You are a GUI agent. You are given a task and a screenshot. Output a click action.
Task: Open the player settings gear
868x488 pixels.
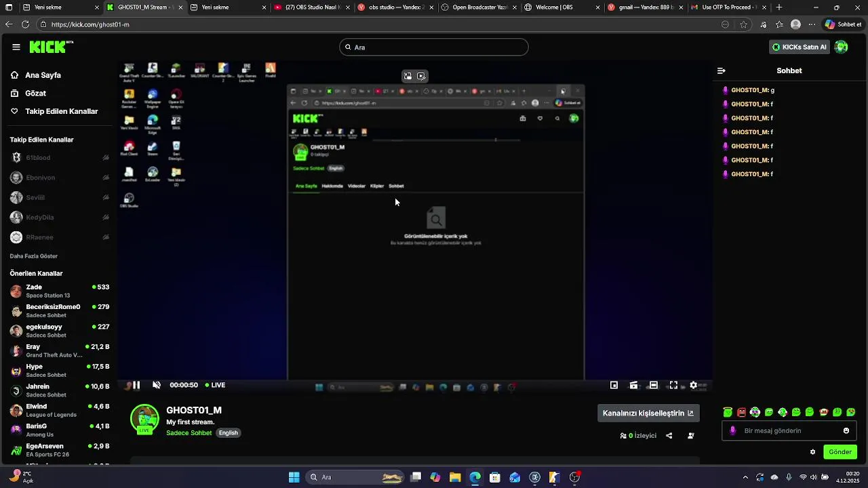693,385
